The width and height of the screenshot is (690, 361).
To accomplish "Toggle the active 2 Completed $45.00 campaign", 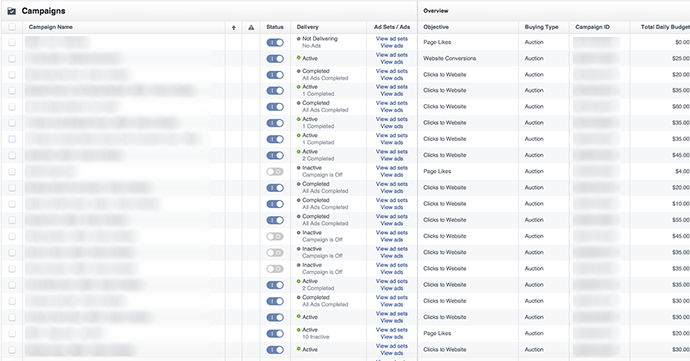I will pos(275,155).
